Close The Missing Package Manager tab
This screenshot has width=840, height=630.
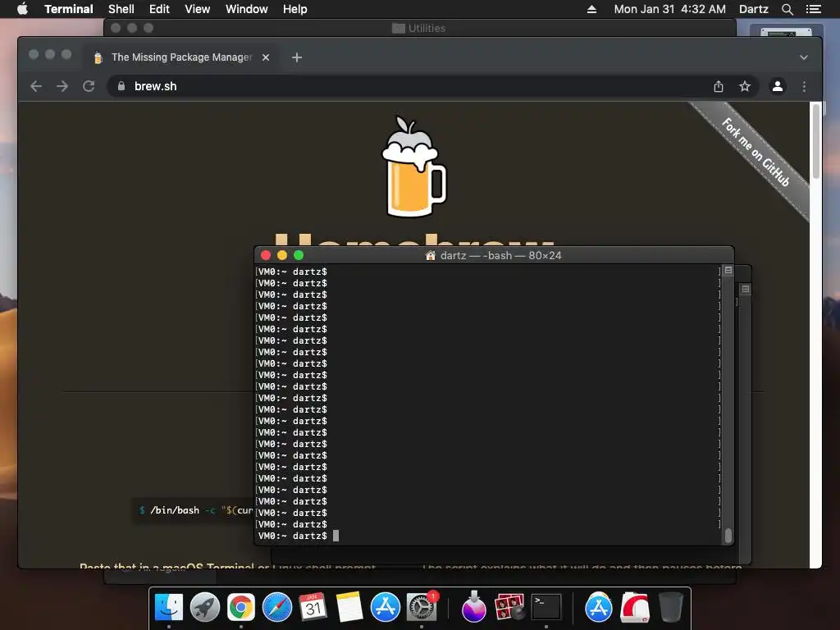266,57
